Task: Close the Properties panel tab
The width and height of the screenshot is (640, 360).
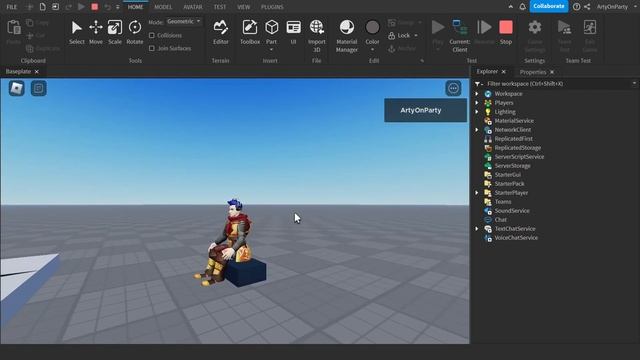Action: (552, 72)
